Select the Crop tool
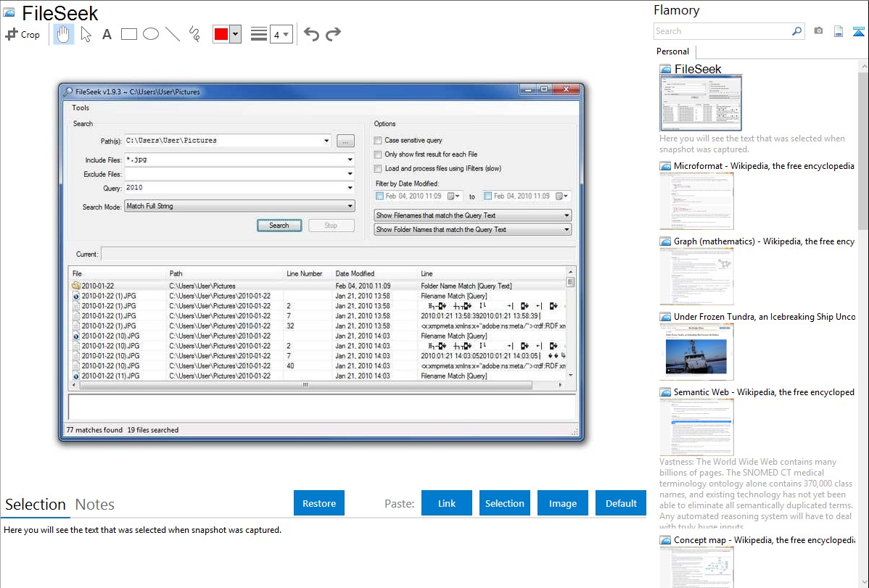Screen dimensions: 869x588 pyautogui.click(x=22, y=34)
